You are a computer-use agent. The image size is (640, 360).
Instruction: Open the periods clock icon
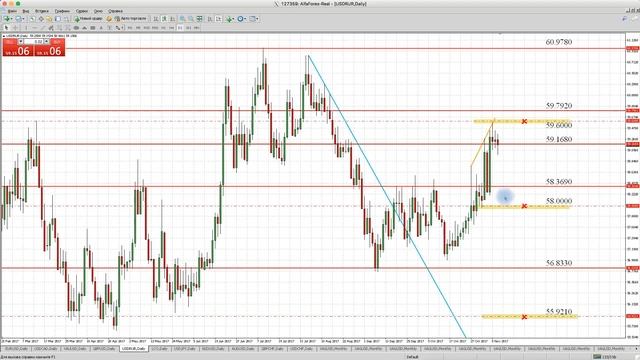240,19
